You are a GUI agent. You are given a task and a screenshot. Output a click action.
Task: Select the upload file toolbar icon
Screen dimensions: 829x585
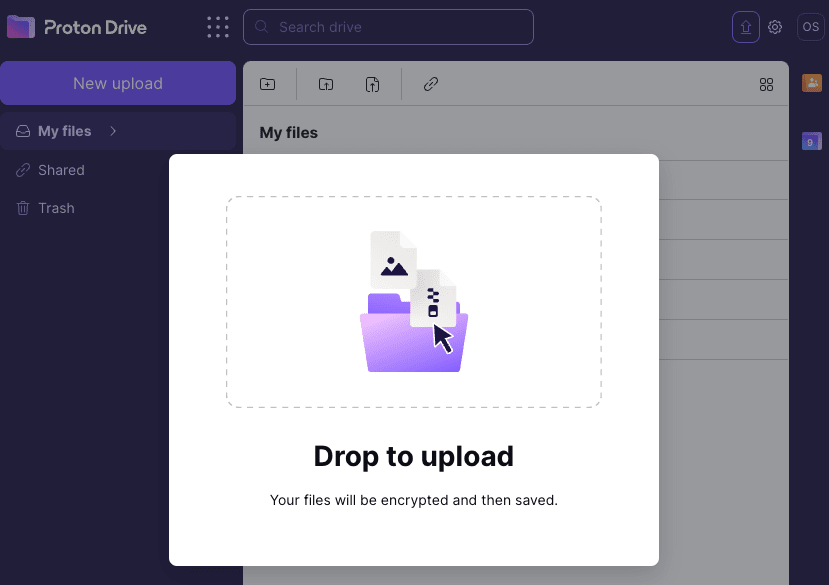coord(373,84)
